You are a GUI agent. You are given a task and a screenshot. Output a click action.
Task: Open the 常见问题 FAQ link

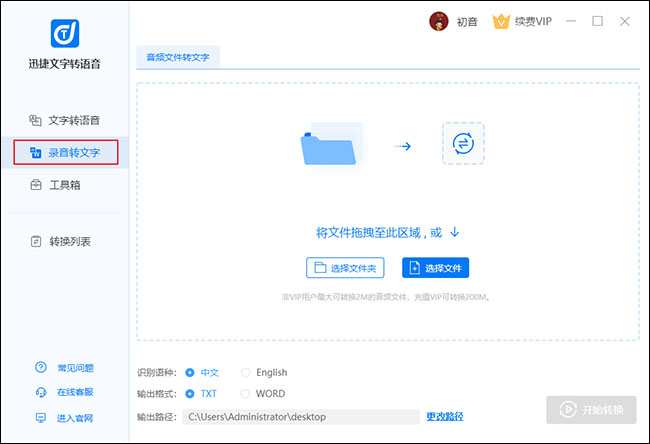(x=75, y=368)
